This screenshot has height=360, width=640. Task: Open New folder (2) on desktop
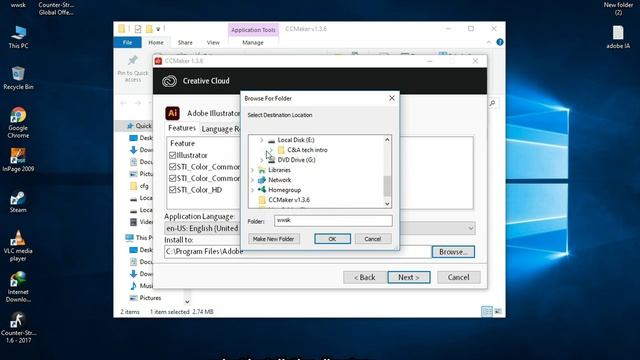tap(618, 8)
